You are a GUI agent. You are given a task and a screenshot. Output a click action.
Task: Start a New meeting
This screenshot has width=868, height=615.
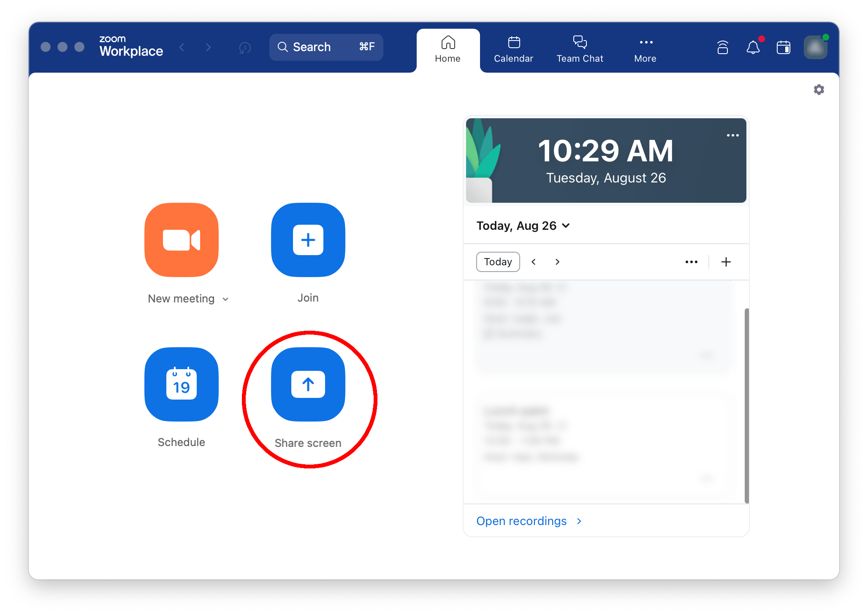click(x=182, y=240)
